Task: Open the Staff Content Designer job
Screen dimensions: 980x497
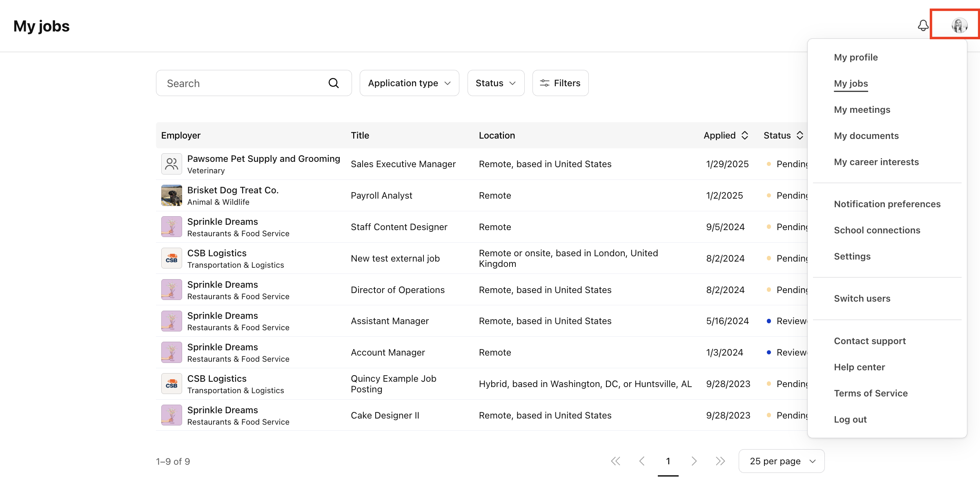Action: click(399, 227)
